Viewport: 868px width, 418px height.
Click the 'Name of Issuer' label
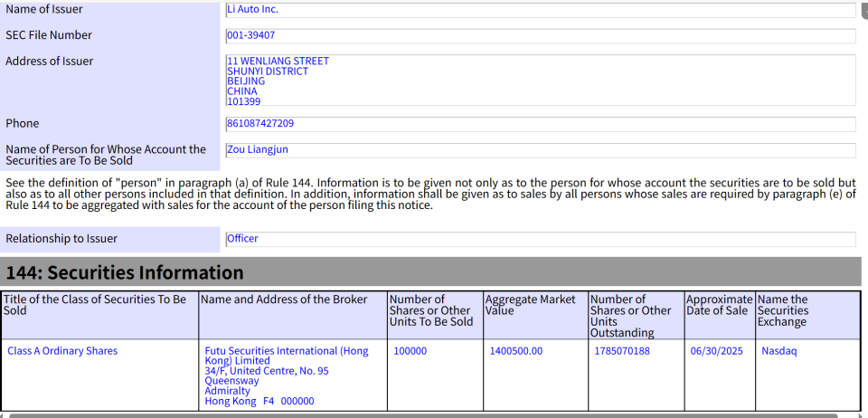[44, 9]
